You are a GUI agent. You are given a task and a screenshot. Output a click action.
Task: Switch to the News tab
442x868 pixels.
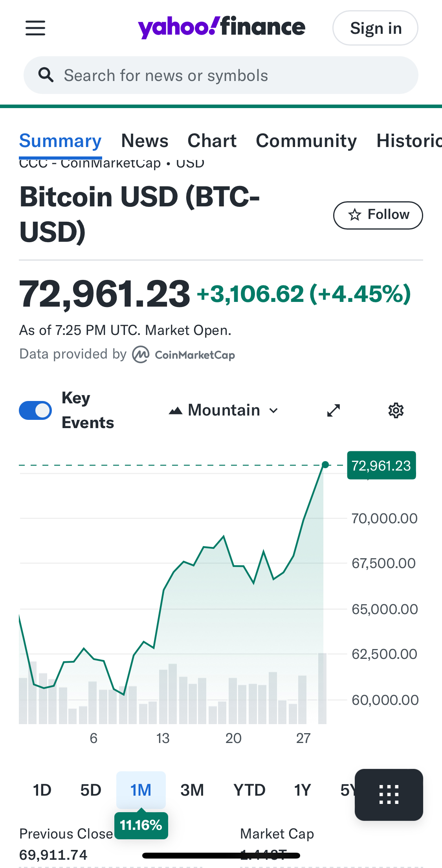coord(145,141)
